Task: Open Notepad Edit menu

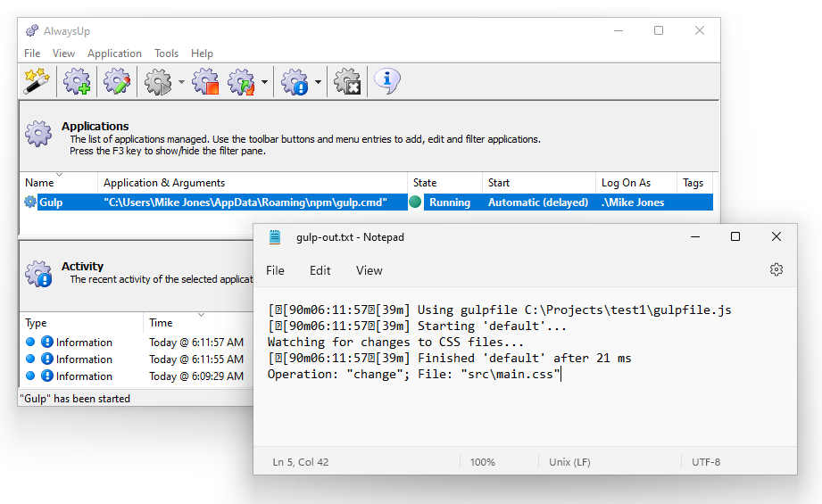Action: tap(320, 270)
